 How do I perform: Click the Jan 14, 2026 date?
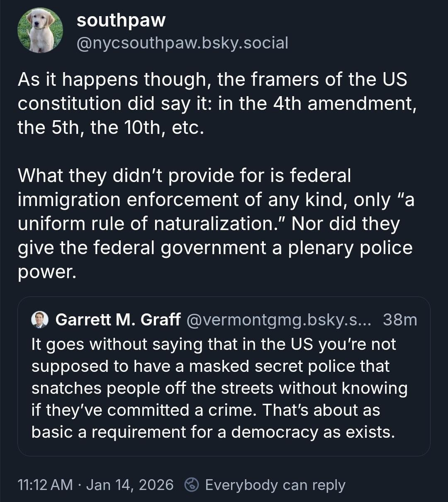[x=130, y=485]
